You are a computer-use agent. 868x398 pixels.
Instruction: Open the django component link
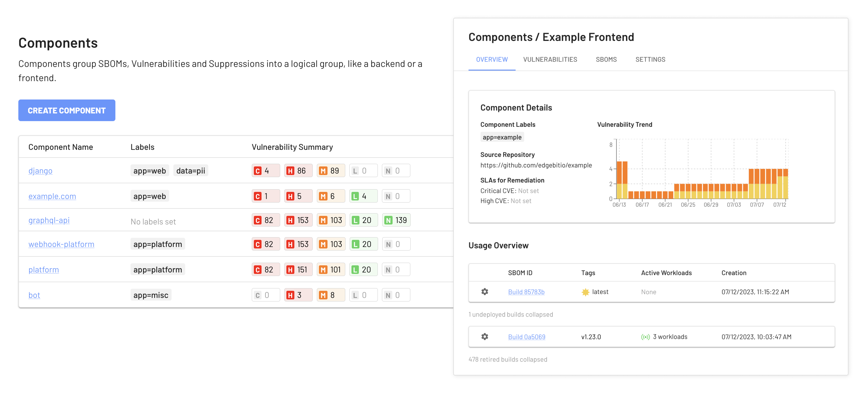pos(41,171)
